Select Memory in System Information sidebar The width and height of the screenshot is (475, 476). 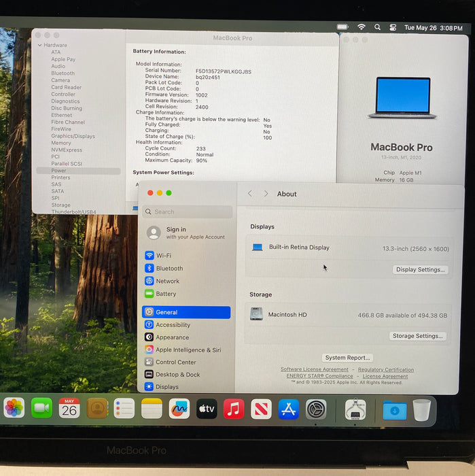pyautogui.click(x=61, y=143)
